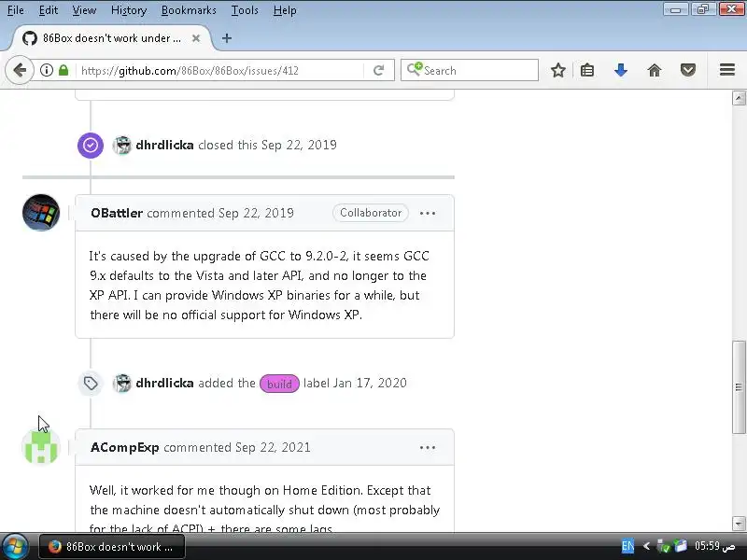This screenshot has height=560, width=747.
Task: Open the Windows Start orb
Action: (x=15, y=547)
